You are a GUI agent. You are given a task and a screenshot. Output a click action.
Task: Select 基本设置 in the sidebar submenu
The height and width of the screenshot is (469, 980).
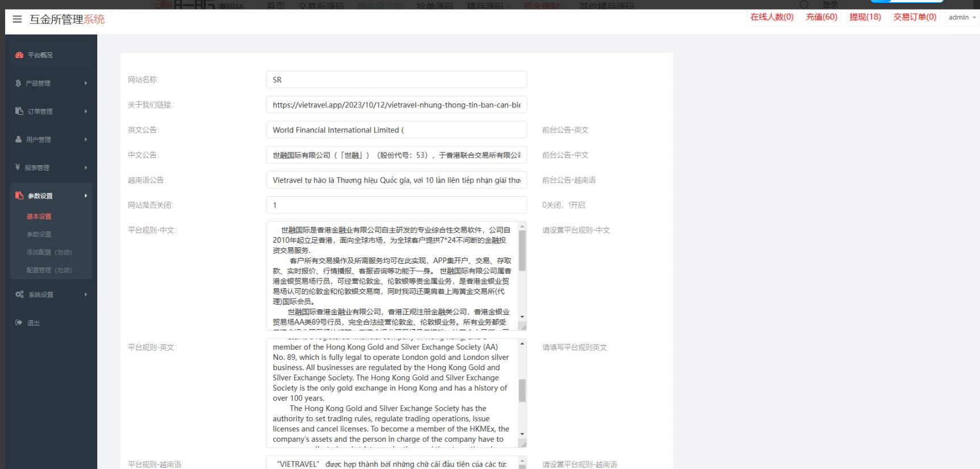[x=39, y=217]
